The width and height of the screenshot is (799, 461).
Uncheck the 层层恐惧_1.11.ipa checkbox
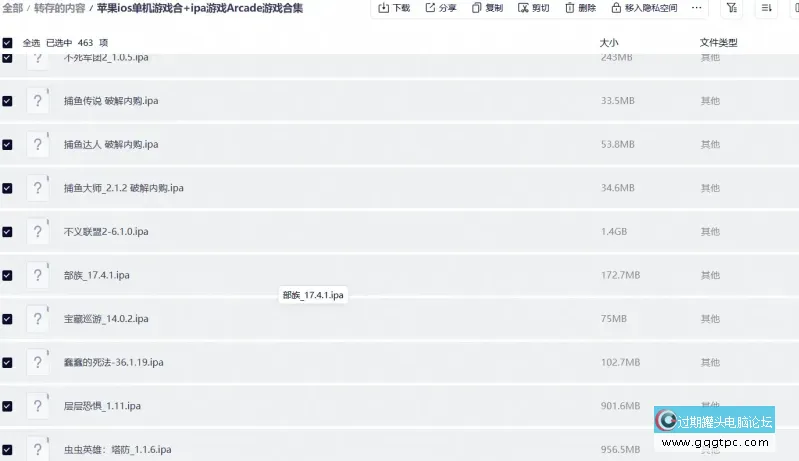(x=7, y=406)
